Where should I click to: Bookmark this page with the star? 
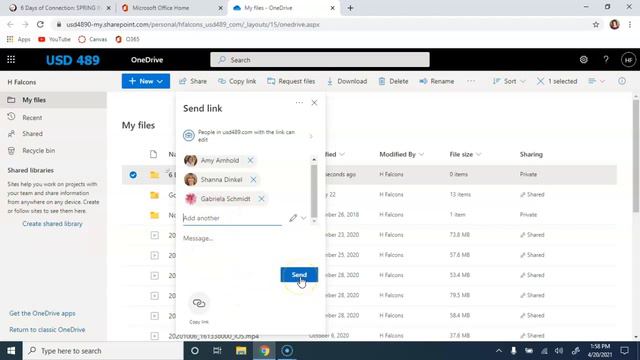(596, 24)
